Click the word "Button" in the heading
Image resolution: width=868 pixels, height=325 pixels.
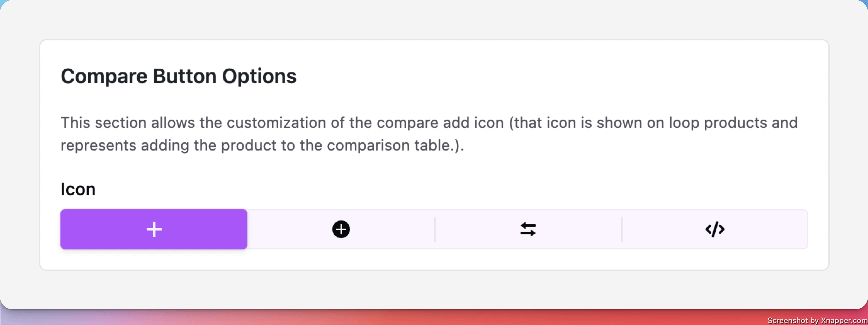(x=185, y=76)
